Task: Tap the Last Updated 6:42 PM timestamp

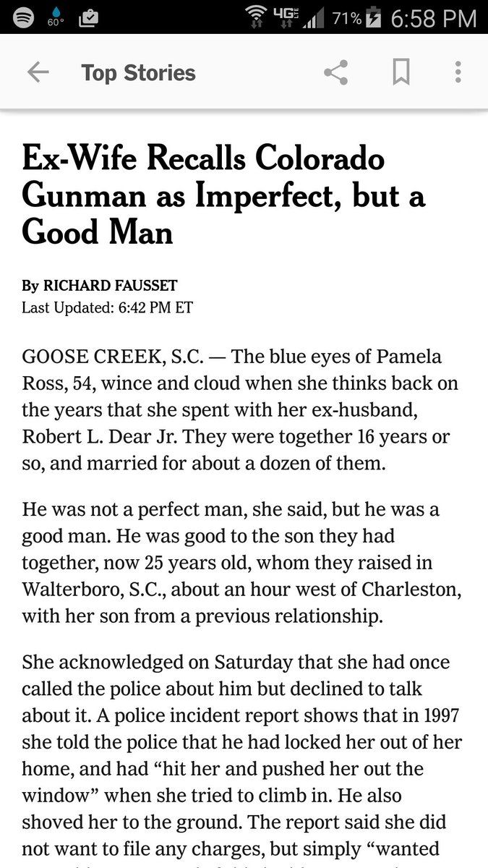Action: tap(107, 307)
